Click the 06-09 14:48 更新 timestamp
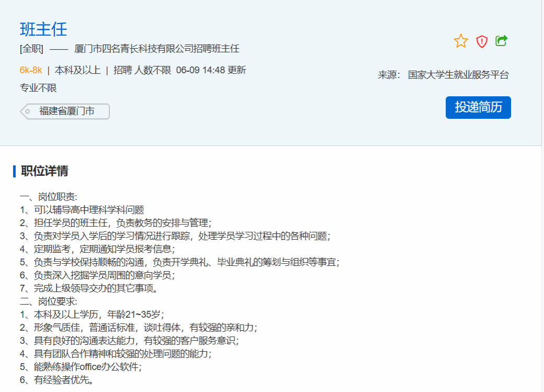Screen dimensions: 544x392 211,70
